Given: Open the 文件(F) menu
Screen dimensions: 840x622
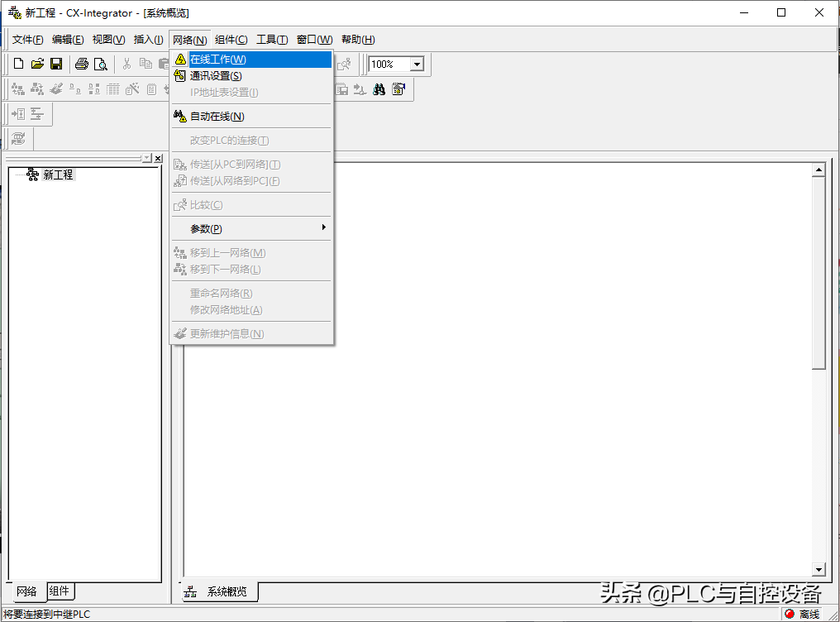Looking at the screenshot, I should (27, 40).
